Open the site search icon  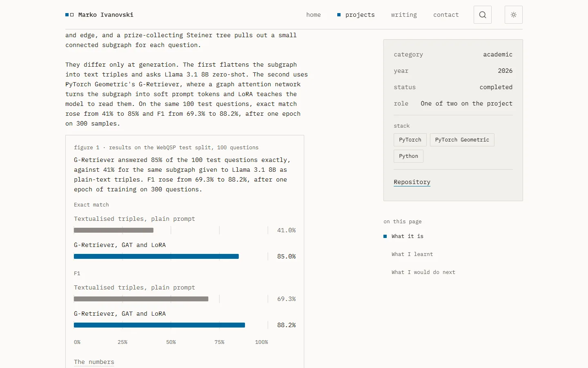tap(483, 15)
